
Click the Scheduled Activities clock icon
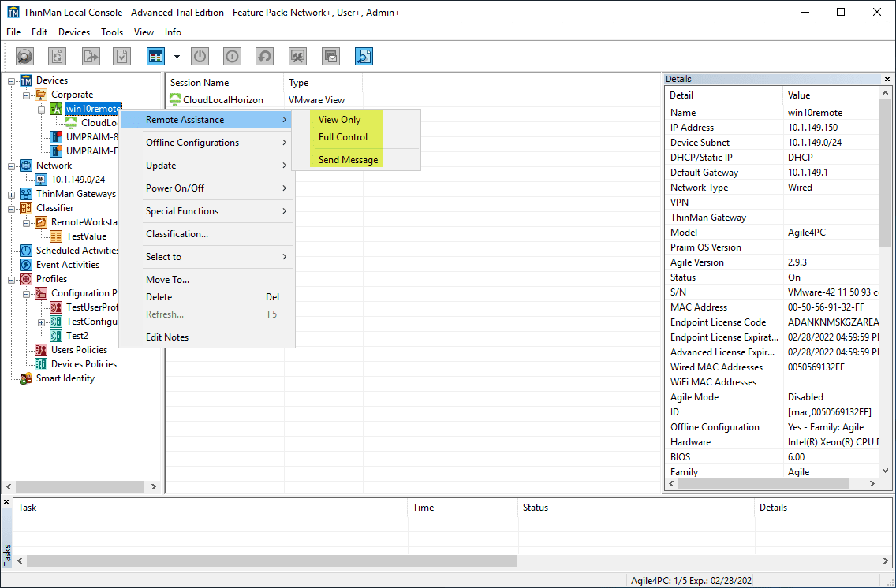(26, 251)
